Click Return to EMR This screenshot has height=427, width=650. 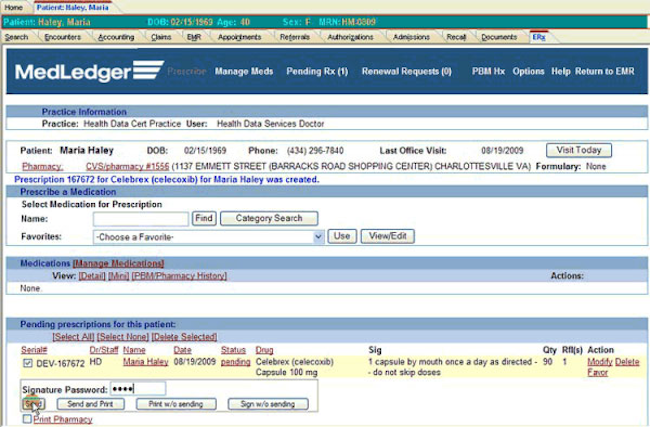tap(605, 72)
